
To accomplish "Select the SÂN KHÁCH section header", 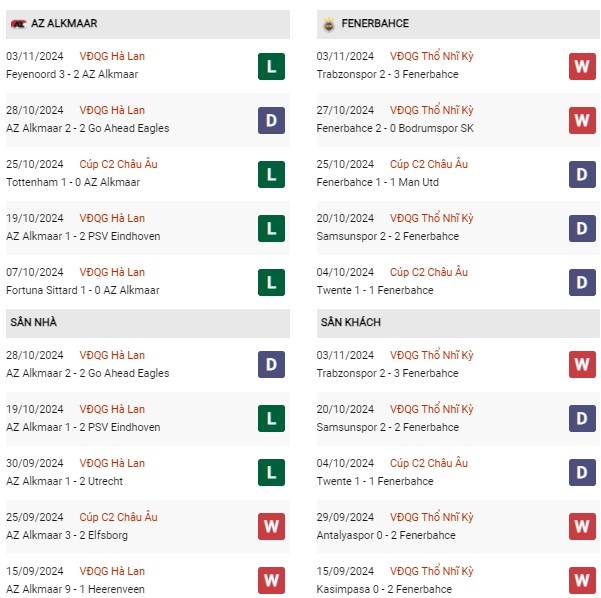I will tap(458, 323).
